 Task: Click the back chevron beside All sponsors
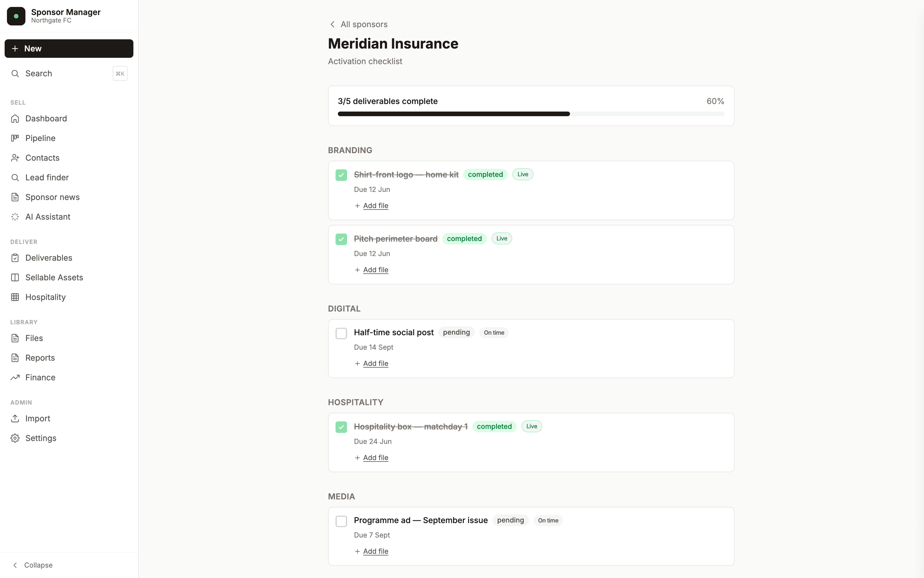coord(333,25)
